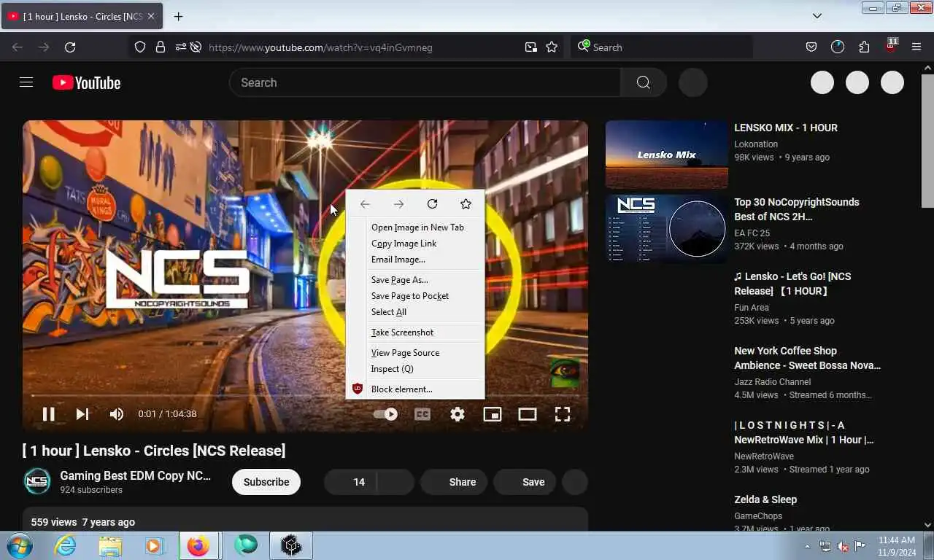Open Gaming Best EDM Copy NC... channel

pyautogui.click(x=135, y=475)
